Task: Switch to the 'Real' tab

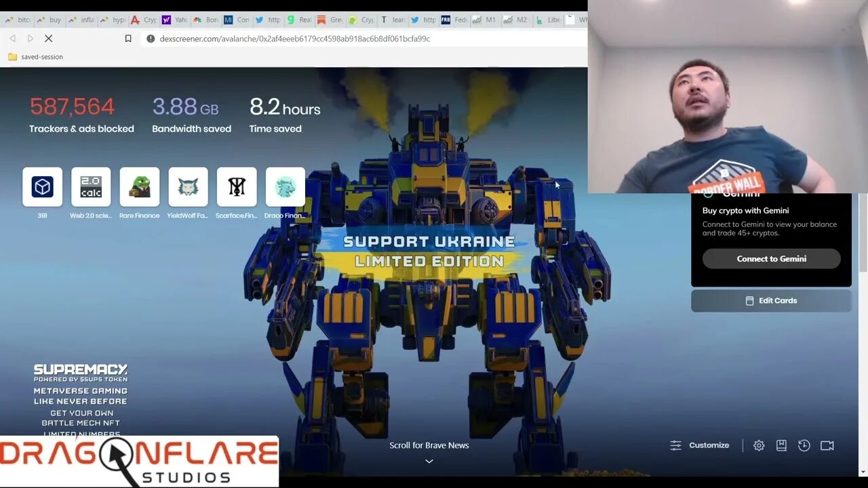Action: coord(300,20)
